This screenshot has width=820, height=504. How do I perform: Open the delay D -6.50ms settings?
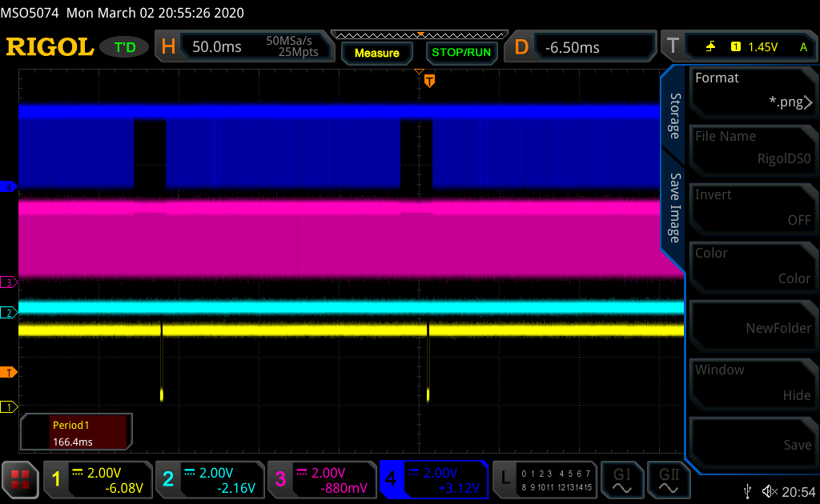tap(580, 47)
